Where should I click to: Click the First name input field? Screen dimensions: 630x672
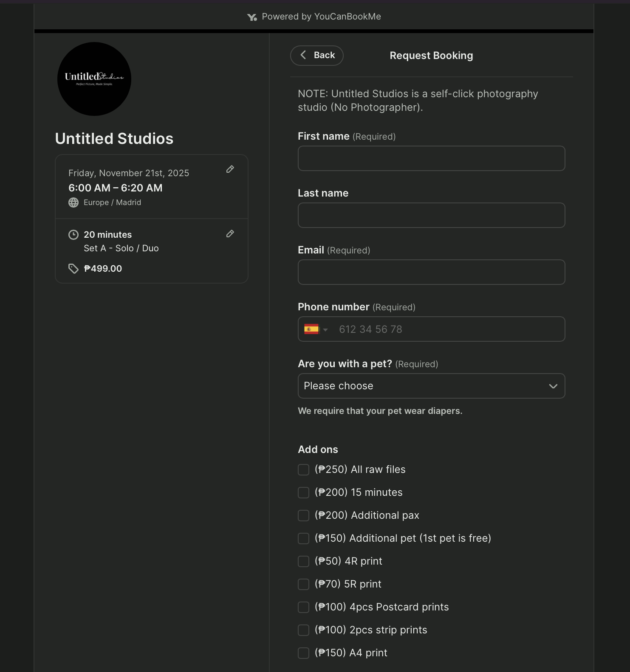coord(431,158)
